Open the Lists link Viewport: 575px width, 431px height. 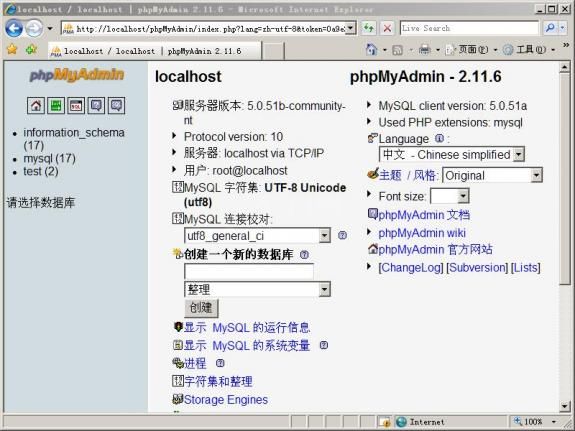[x=526, y=267]
